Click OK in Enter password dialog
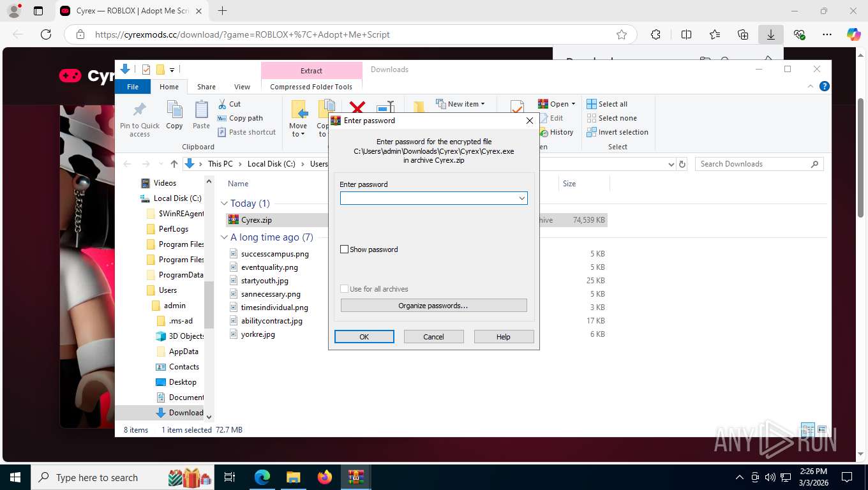This screenshot has height=490, width=868. pyautogui.click(x=364, y=337)
